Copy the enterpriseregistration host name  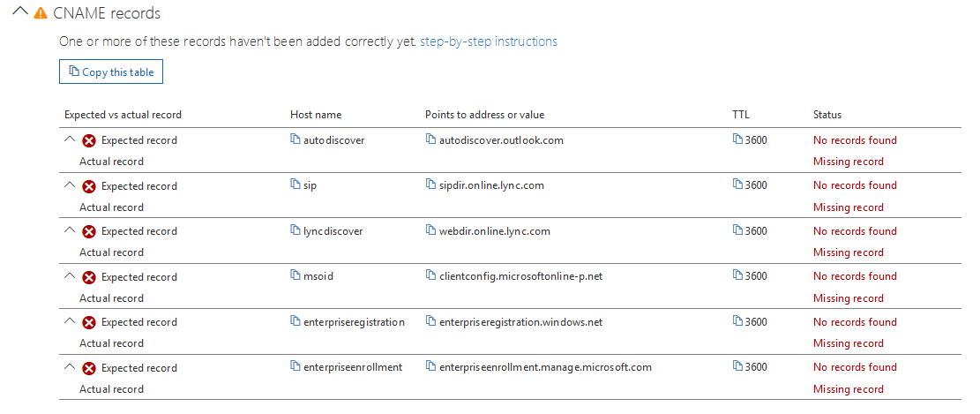[x=295, y=321]
